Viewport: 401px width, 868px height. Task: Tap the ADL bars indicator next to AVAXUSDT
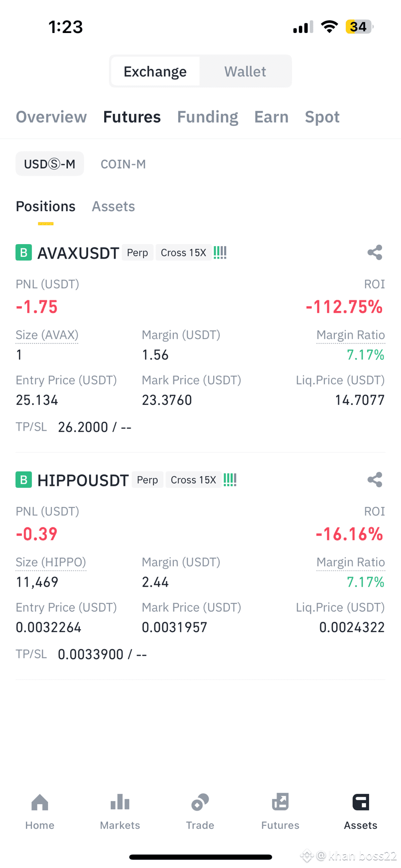pyautogui.click(x=220, y=252)
